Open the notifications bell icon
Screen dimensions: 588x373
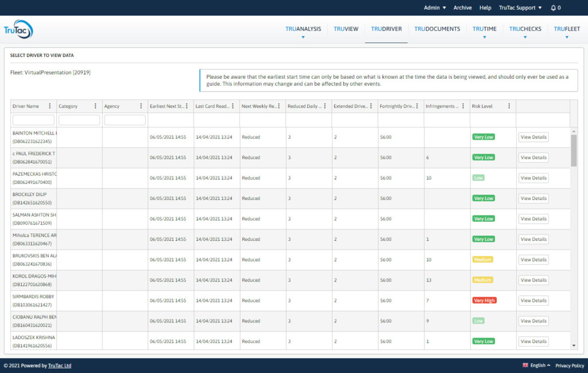pos(553,8)
